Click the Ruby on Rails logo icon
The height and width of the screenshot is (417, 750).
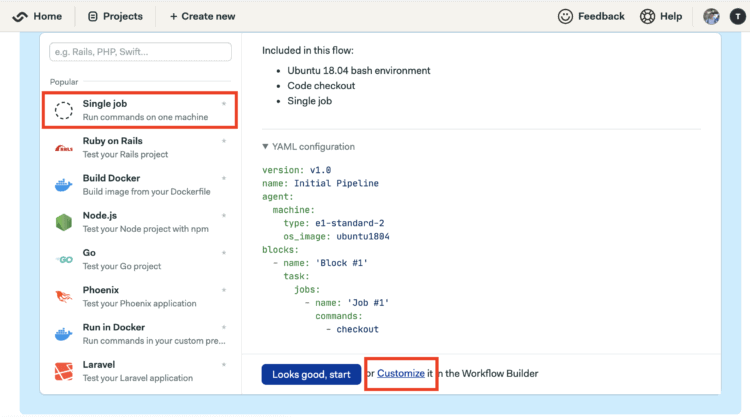tap(64, 148)
